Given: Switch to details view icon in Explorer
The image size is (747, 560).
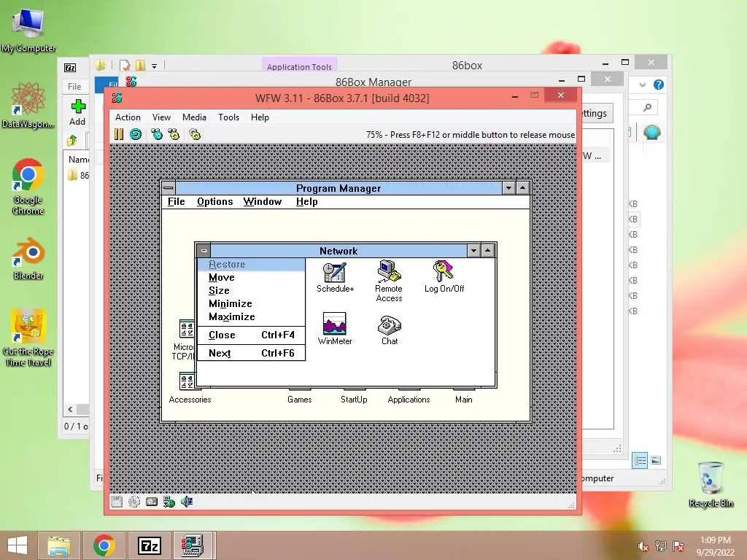Looking at the screenshot, I should (640, 461).
